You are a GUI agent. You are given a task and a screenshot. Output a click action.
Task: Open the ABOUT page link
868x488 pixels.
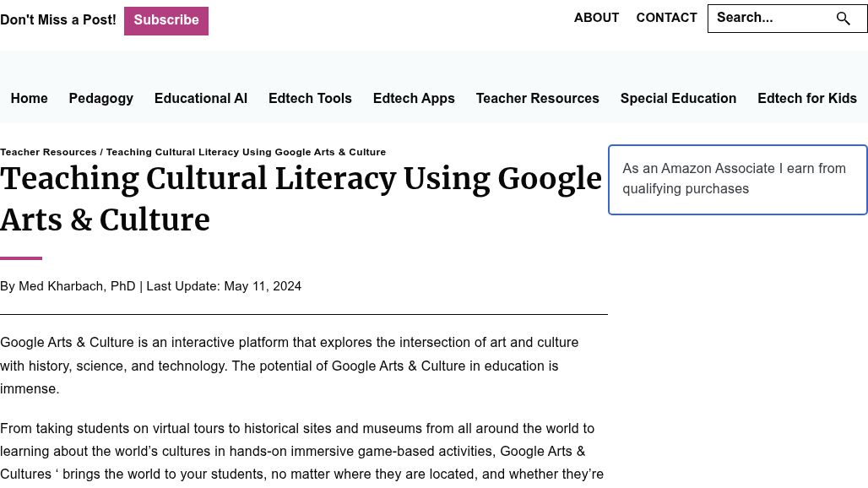pos(596,18)
